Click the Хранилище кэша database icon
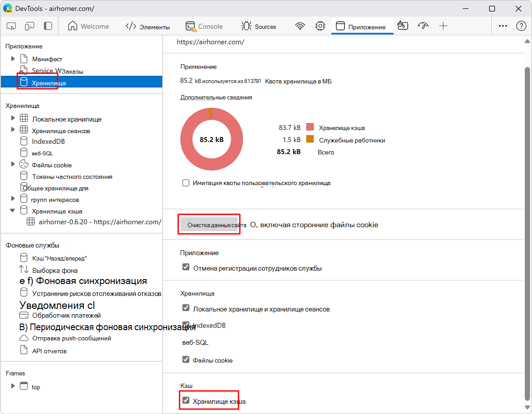 [x=24, y=211]
